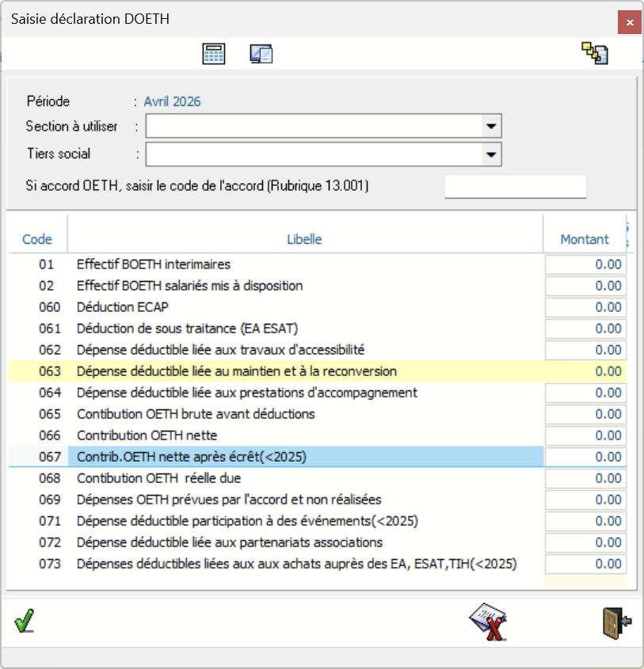Click the document with red X delete icon
The width and height of the screenshot is (644, 669).
pyautogui.click(x=488, y=621)
